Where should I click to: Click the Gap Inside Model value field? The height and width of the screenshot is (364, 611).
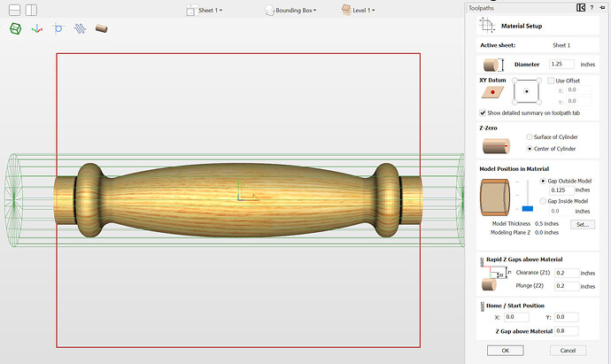[561, 211]
